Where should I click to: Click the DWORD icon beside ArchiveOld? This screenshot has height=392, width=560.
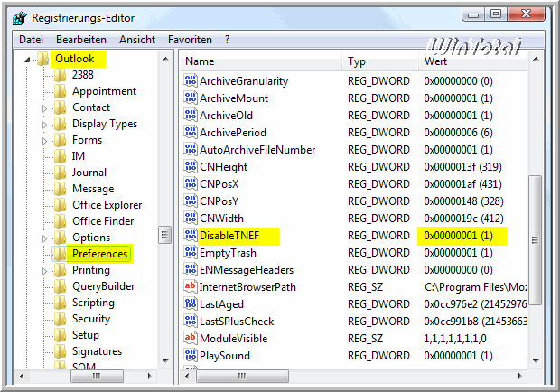(x=191, y=115)
